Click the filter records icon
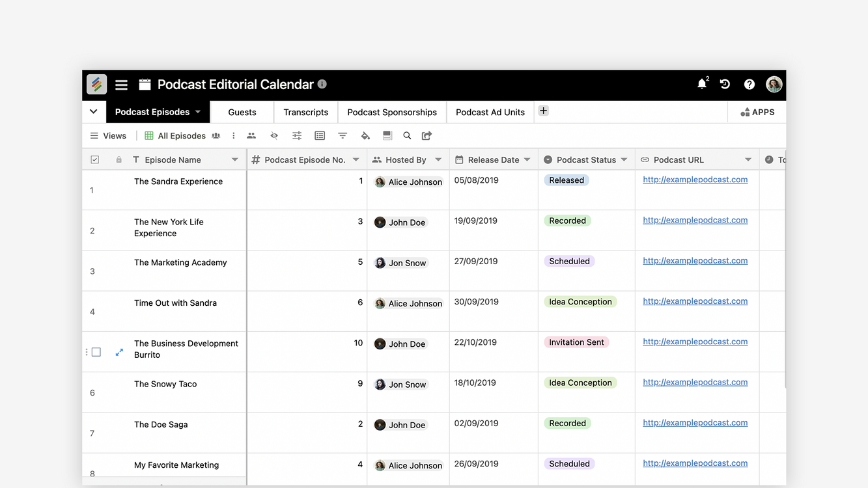This screenshot has width=868, height=488. pyautogui.click(x=343, y=136)
